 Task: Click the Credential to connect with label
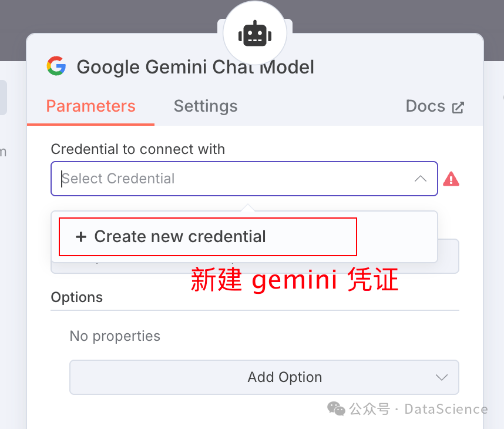(138, 149)
